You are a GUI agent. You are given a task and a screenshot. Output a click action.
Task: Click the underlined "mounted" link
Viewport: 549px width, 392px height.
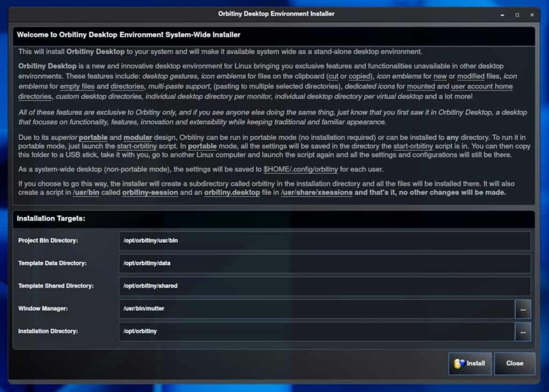[x=421, y=87]
